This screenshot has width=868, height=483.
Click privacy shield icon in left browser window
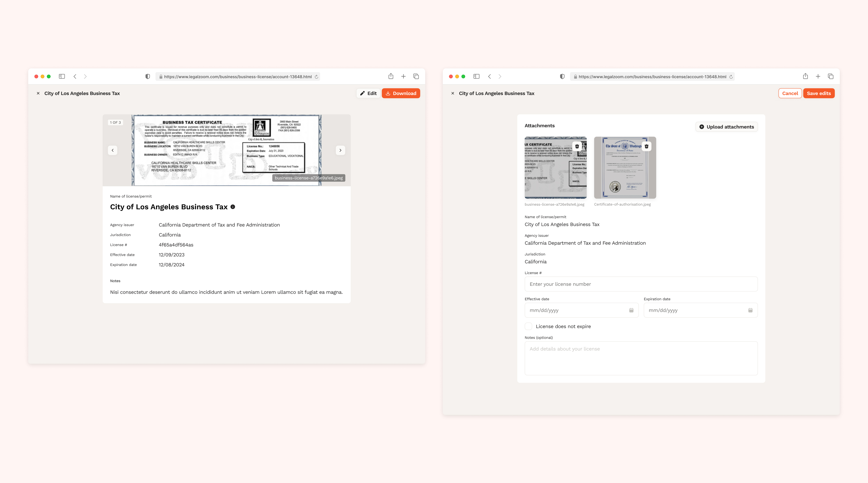click(x=148, y=77)
